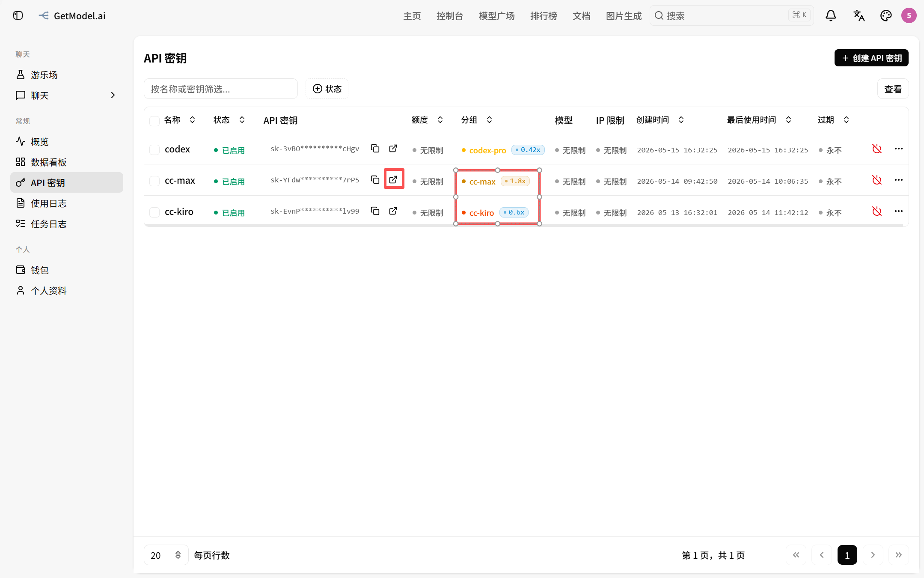924x578 pixels.
Task: Sort by 状态 column
Action: (229, 120)
